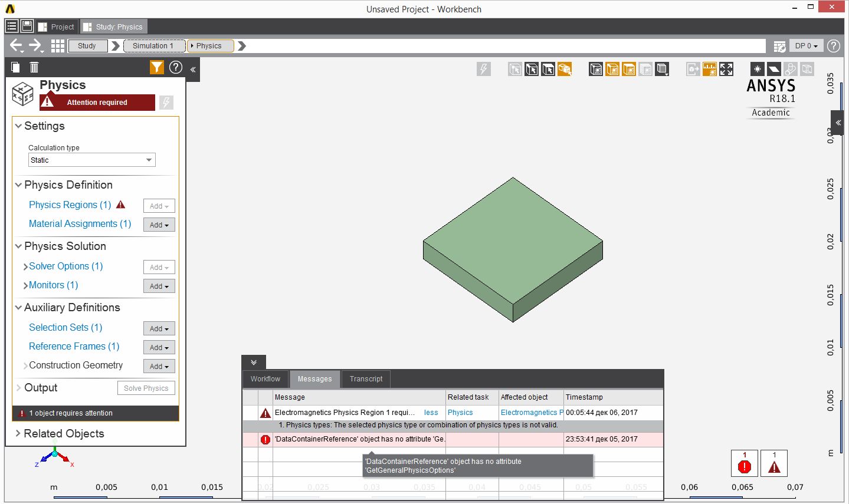
Task: Collapse the Auxiliary Definitions section
Action: click(18, 308)
